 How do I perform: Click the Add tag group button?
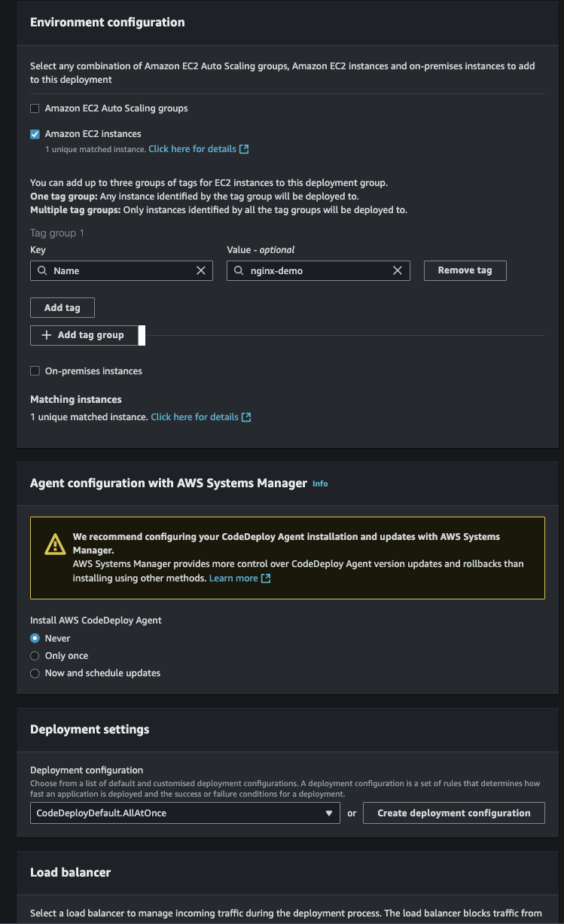click(84, 335)
